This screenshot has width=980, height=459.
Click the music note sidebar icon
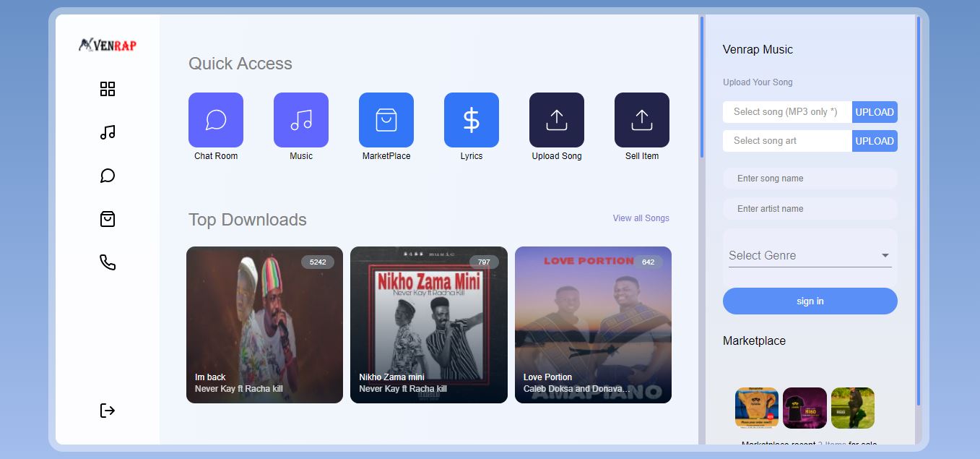(108, 132)
